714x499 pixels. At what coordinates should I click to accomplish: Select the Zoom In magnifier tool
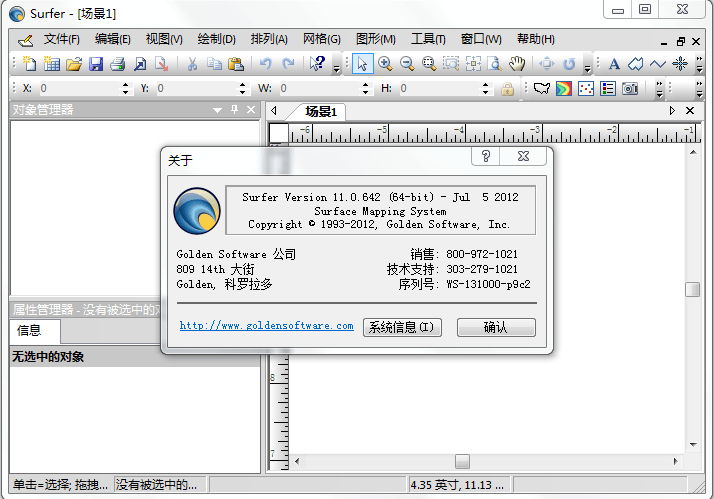[x=385, y=64]
